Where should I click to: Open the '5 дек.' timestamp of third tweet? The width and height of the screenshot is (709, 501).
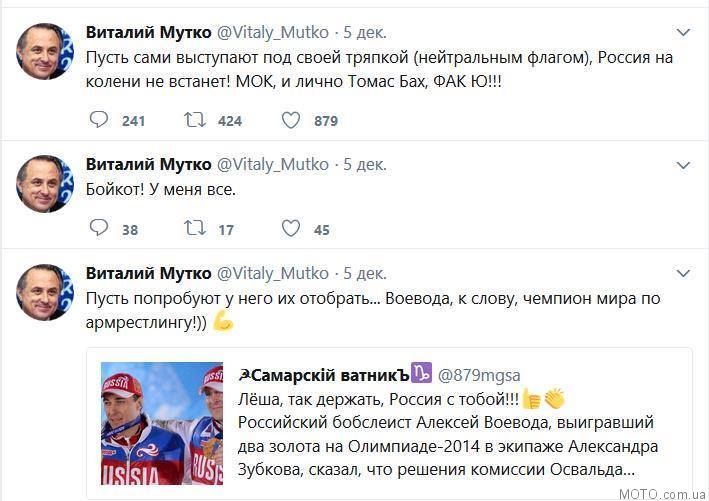365,273
